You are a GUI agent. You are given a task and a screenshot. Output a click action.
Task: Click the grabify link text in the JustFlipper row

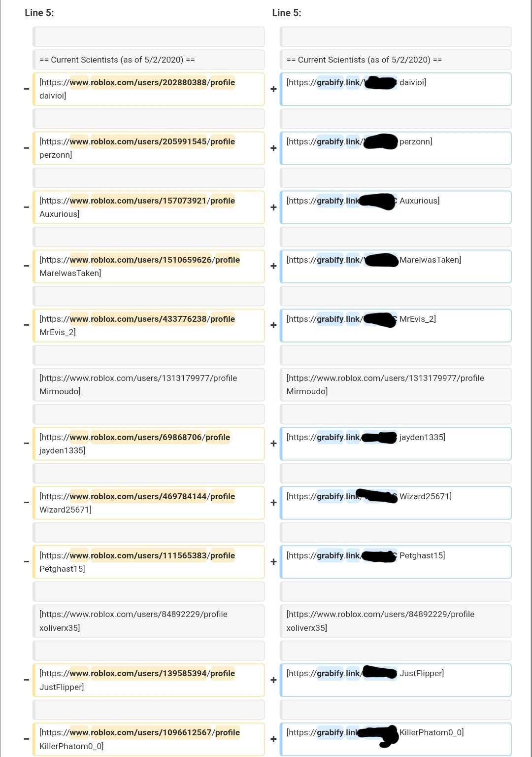pyautogui.click(x=338, y=674)
